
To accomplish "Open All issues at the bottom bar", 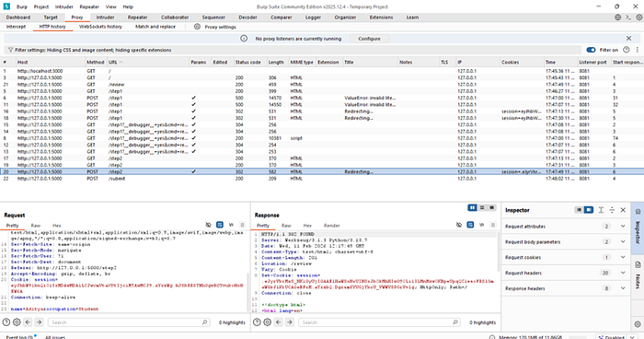I will tap(55, 337).
